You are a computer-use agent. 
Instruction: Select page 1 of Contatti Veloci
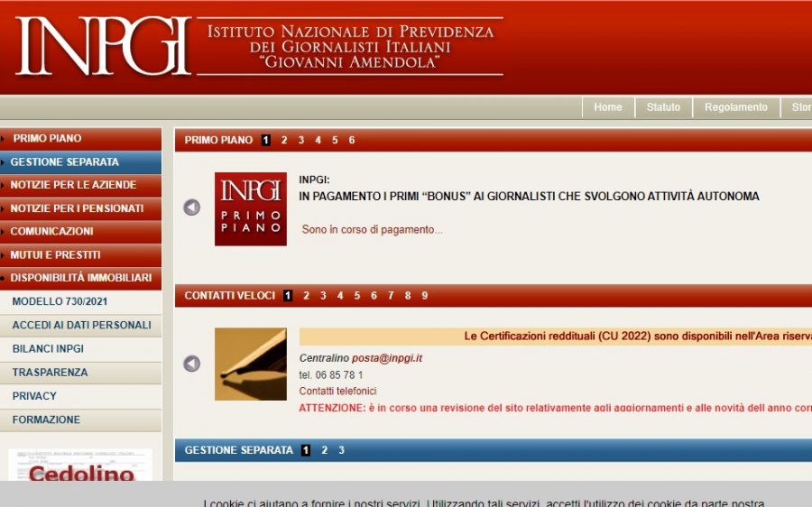point(288,296)
